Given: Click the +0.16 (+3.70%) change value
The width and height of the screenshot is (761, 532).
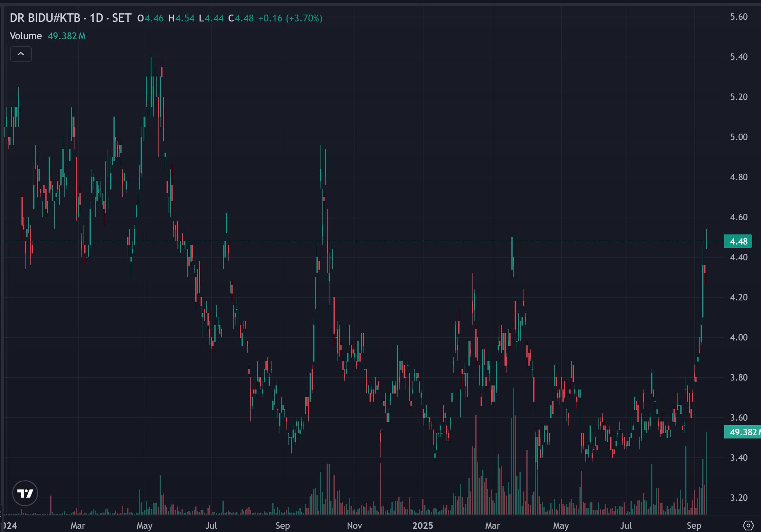Looking at the screenshot, I should click(290, 18).
